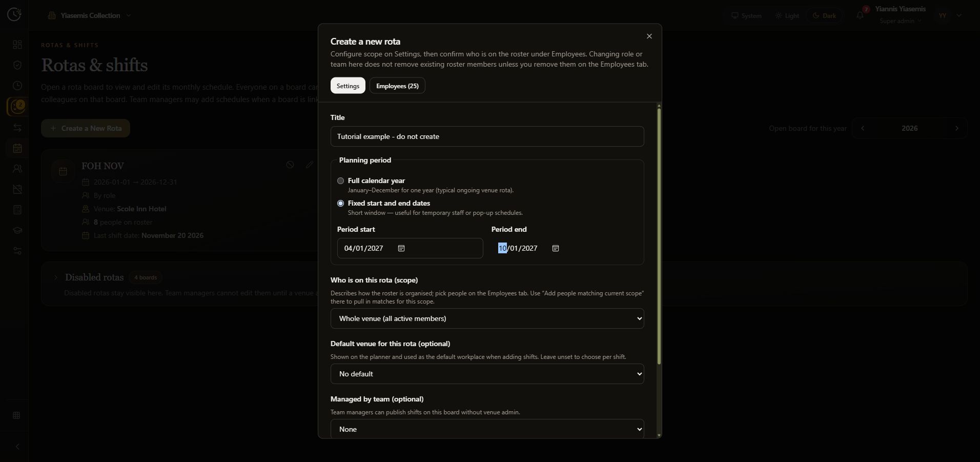Click Create a New Rota button

[86, 128]
